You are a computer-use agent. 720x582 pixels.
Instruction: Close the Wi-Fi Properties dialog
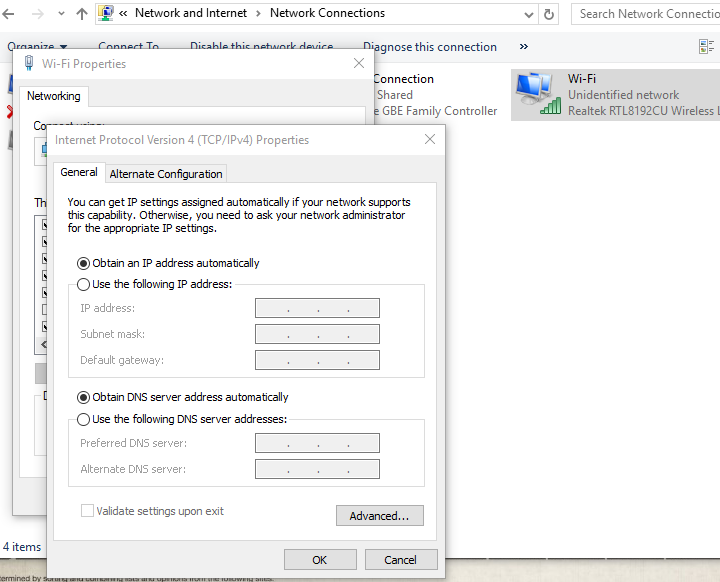tap(359, 63)
